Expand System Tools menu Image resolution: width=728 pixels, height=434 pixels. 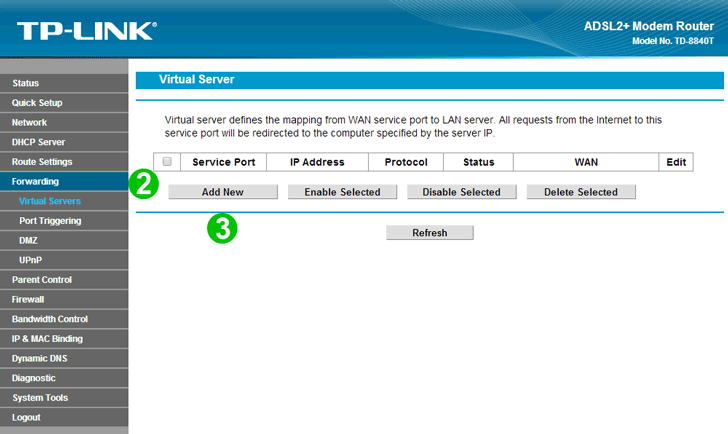(x=64, y=398)
